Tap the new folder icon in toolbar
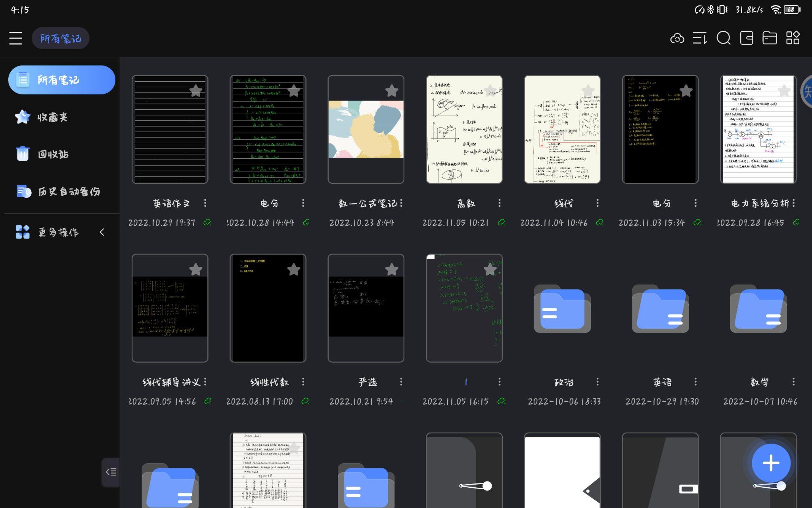812x508 pixels. (770, 38)
